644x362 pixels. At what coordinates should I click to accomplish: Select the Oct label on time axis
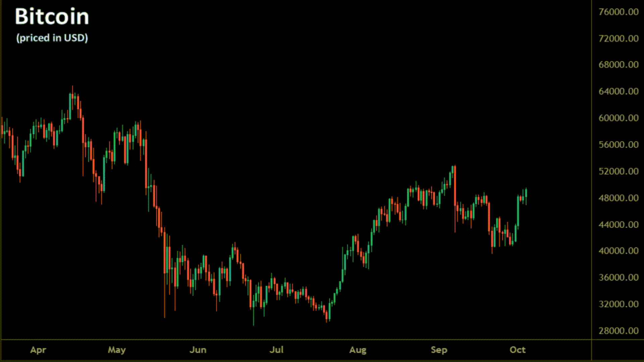[517, 350]
